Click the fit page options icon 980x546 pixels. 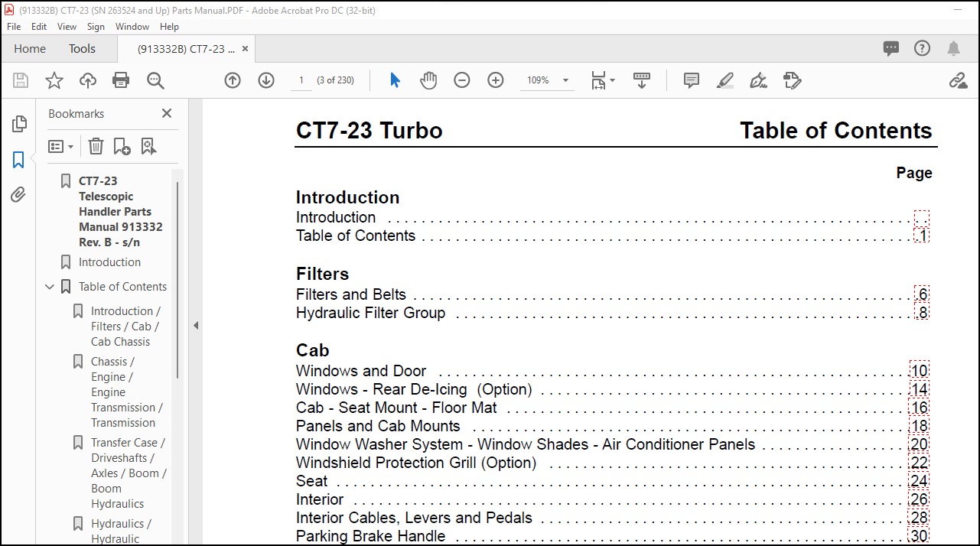tap(603, 80)
